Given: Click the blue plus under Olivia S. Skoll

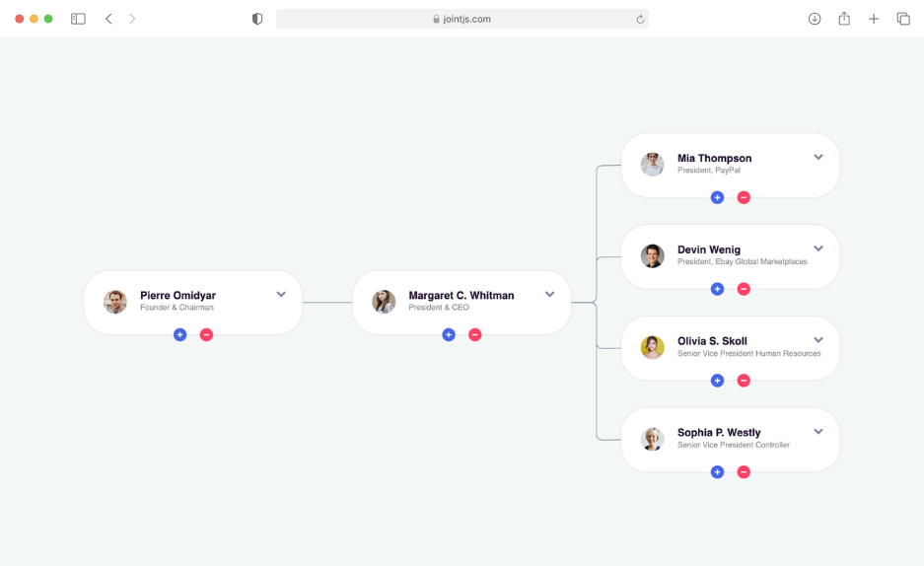Looking at the screenshot, I should coord(717,381).
